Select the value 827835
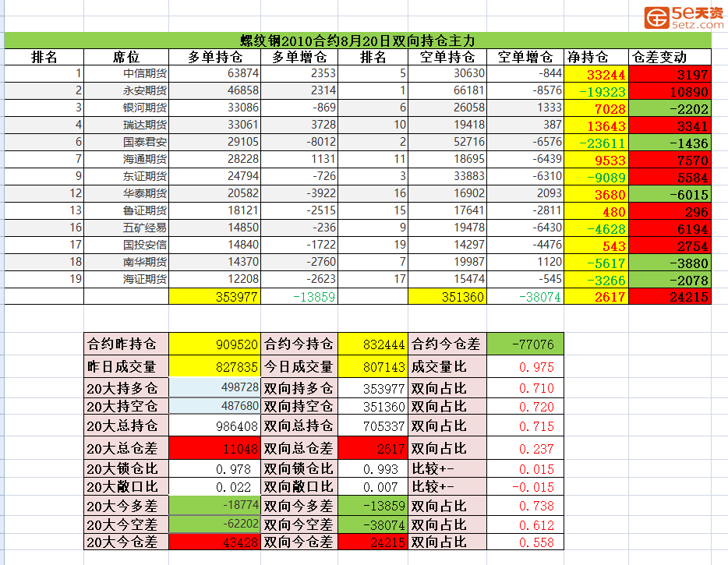Image resolution: width=728 pixels, height=565 pixels. [214, 367]
